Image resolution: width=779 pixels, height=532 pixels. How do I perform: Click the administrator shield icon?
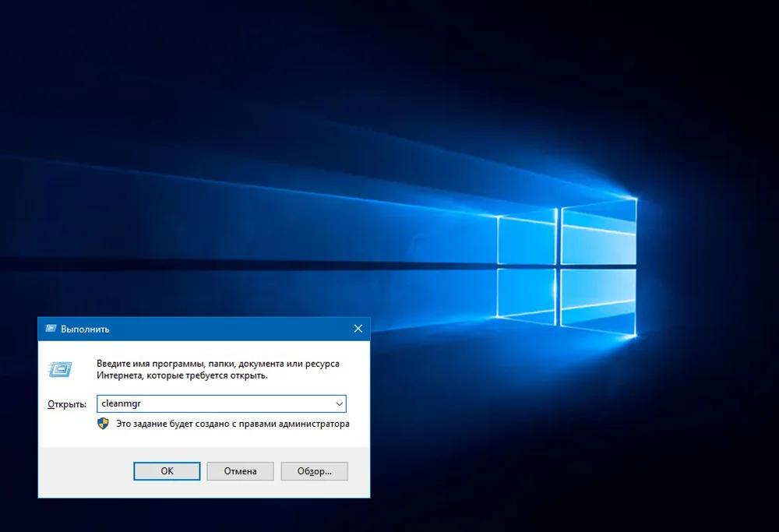click(103, 424)
